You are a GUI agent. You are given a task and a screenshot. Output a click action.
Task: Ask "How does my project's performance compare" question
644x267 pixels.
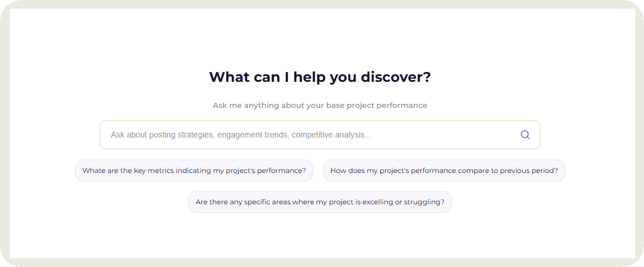(444, 171)
